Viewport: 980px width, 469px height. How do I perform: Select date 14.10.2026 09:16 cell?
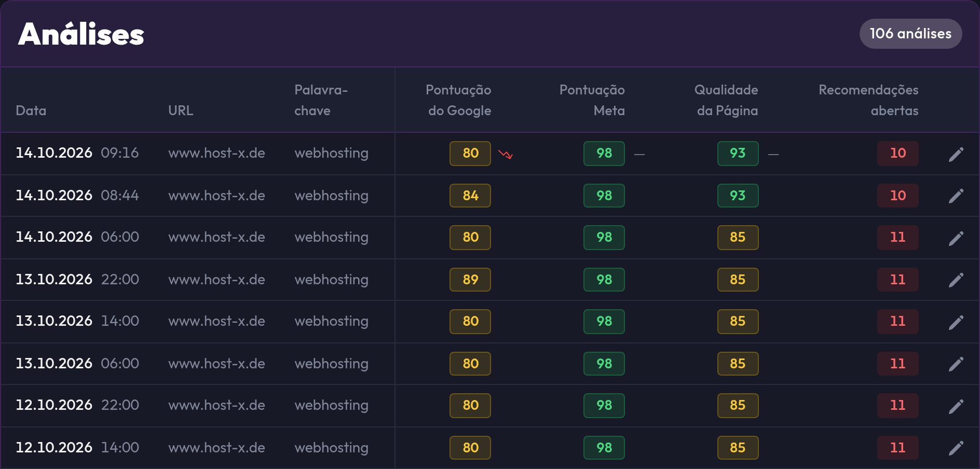pyautogui.click(x=77, y=153)
